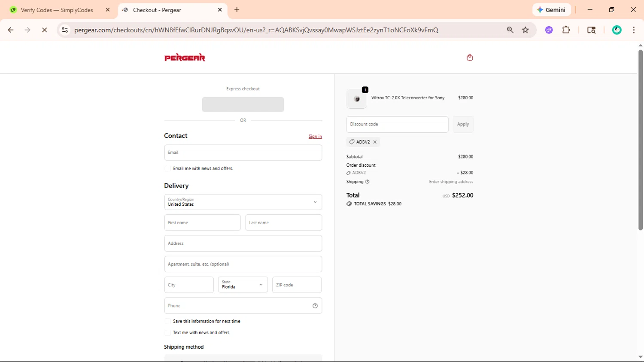Click the 'Shipping method' heading
The height and width of the screenshot is (362, 644).
[184, 347]
